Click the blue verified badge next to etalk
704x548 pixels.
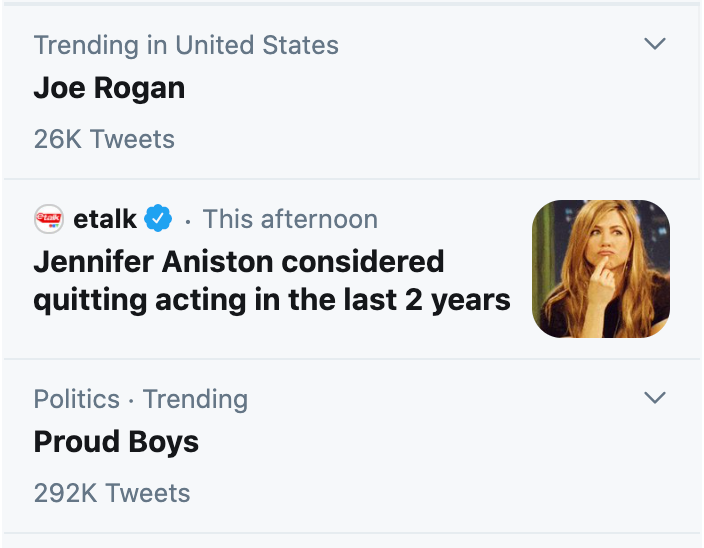(x=159, y=218)
